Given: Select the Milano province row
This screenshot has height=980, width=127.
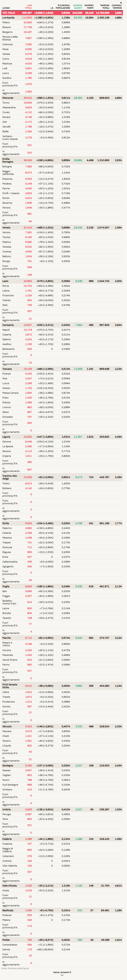Looking at the screenshot, I should tap(6, 23).
